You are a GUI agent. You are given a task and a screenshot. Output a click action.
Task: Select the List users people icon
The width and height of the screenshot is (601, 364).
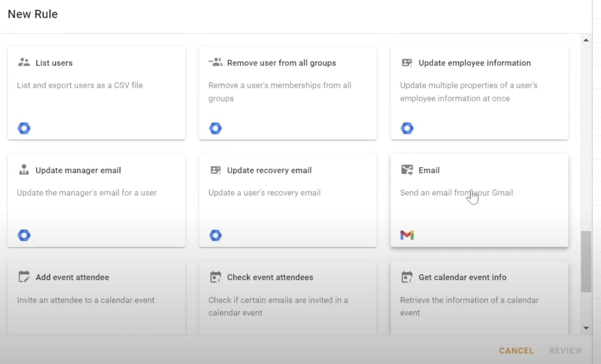24,62
